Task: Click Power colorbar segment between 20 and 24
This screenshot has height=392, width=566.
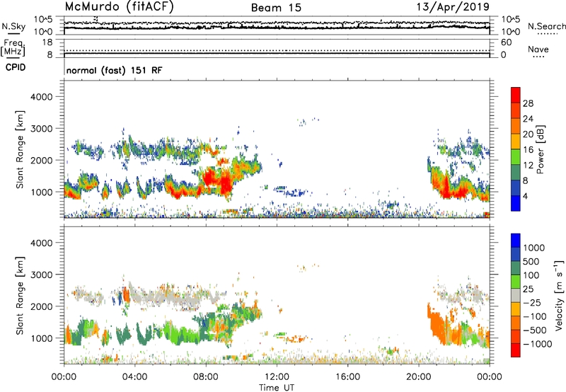Action: coord(516,126)
